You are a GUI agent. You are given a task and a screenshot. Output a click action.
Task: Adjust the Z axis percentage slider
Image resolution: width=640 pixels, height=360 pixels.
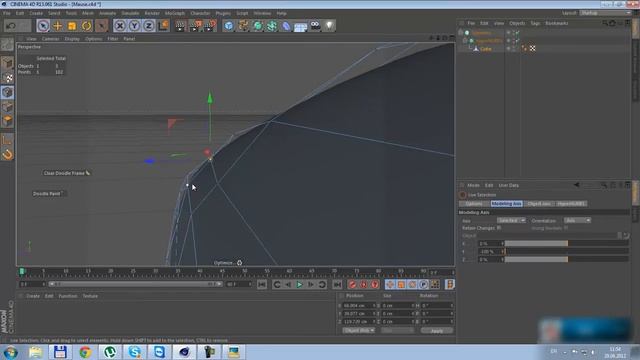(567, 259)
